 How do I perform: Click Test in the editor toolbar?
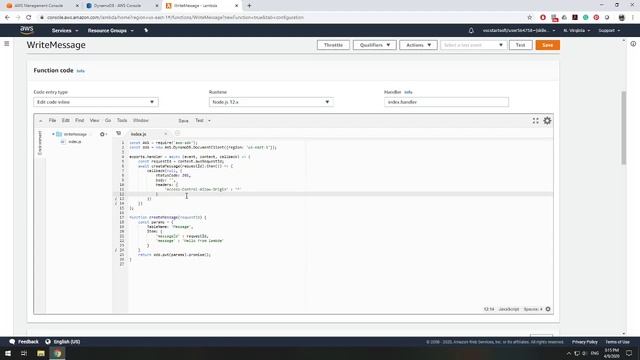click(199, 121)
